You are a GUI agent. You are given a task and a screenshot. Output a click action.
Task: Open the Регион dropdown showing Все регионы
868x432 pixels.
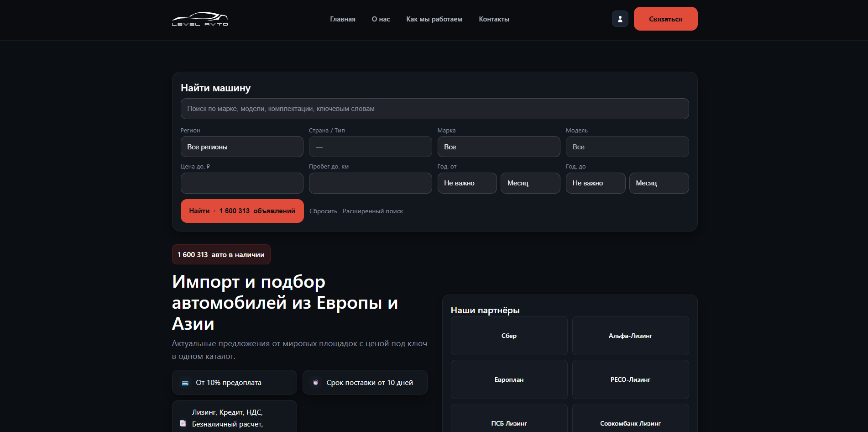(x=242, y=147)
